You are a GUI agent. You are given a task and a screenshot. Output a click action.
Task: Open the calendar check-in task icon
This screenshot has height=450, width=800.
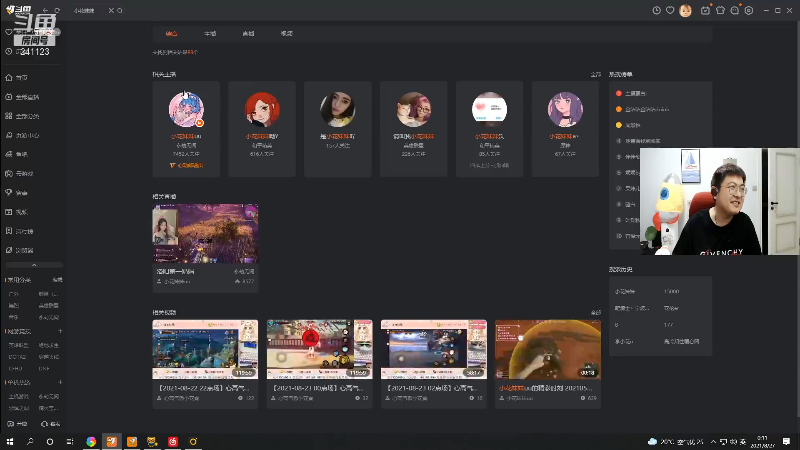(705, 10)
